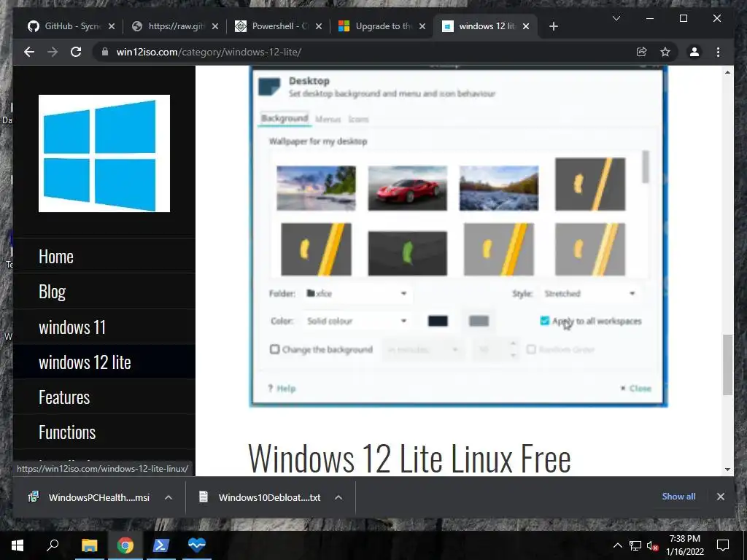Open a new tab

point(553,26)
